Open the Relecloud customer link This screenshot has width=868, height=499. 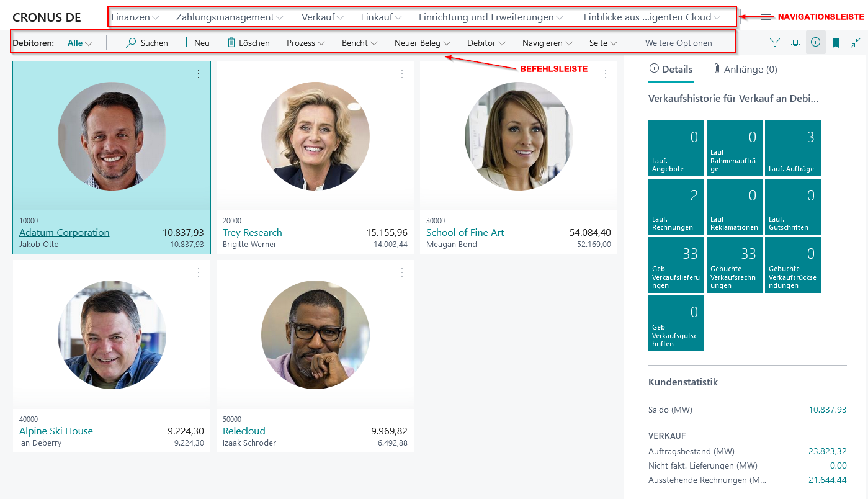244,431
